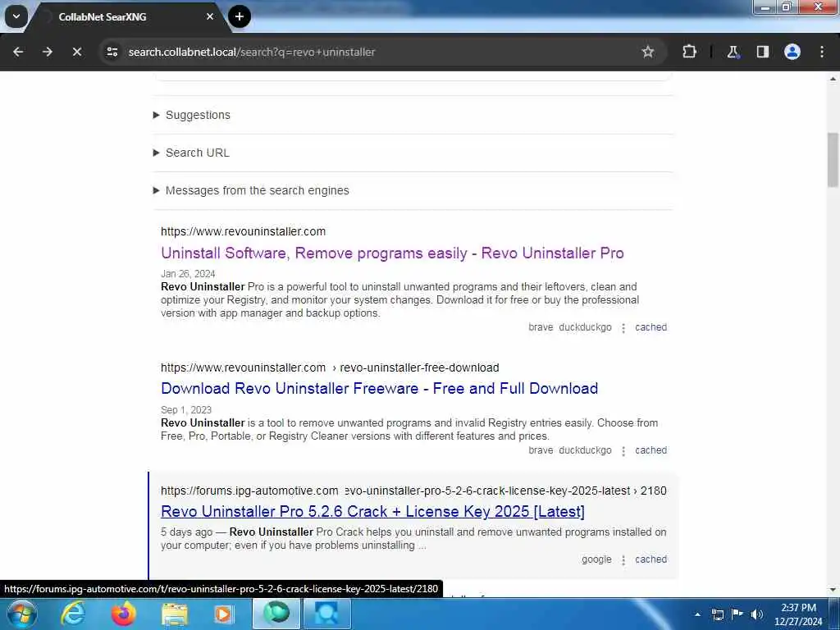The height and width of the screenshot is (630, 840).
Task: Click 'Sep 1, 2023' date text
Action: pyautogui.click(x=186, y=410)
